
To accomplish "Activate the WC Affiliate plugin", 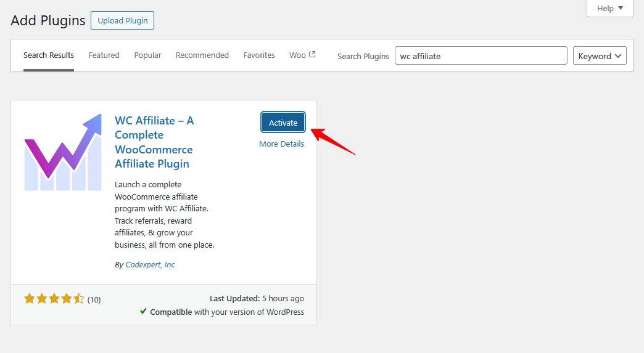I will pos(283,123).
